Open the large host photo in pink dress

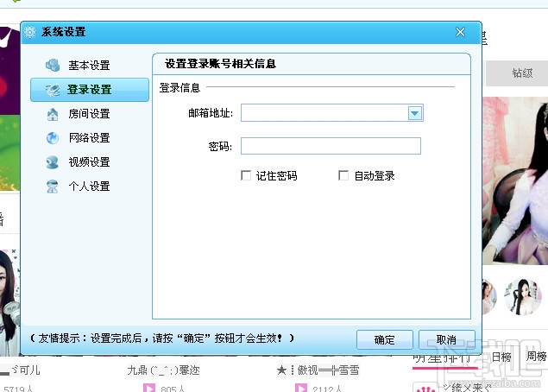point(515,180)
